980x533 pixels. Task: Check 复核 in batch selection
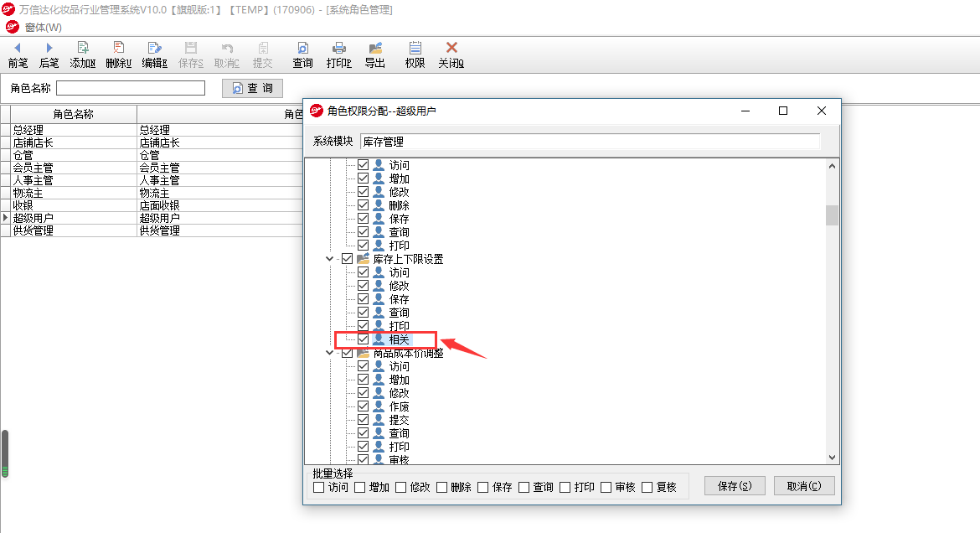click(x=647, y=488)
